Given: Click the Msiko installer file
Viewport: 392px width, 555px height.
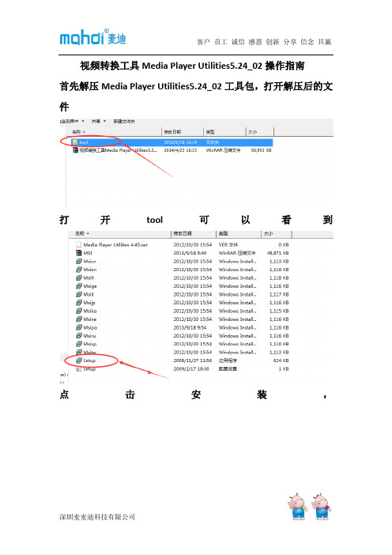Looking at the screenshot, I should [183, 311].
